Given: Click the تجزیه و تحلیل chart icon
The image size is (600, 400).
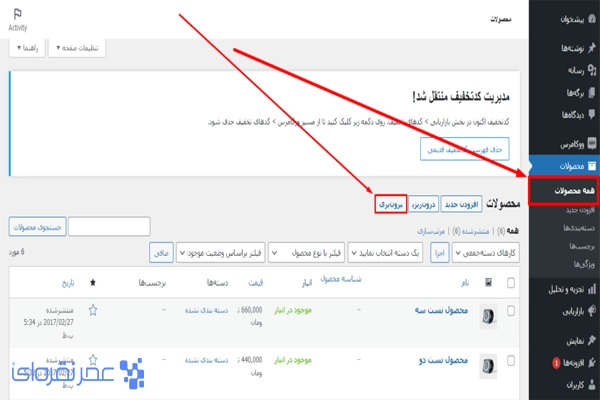Looking at the screenshot, I should [592, 289].
